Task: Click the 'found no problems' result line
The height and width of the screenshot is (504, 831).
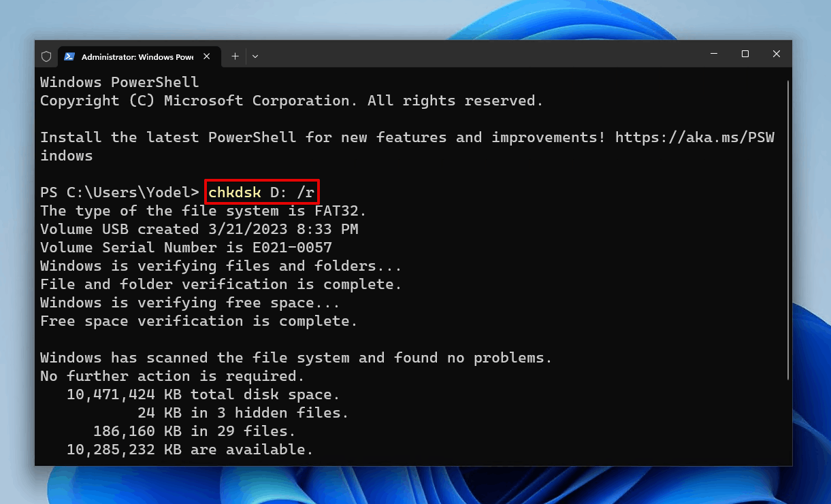Action: 296,358
